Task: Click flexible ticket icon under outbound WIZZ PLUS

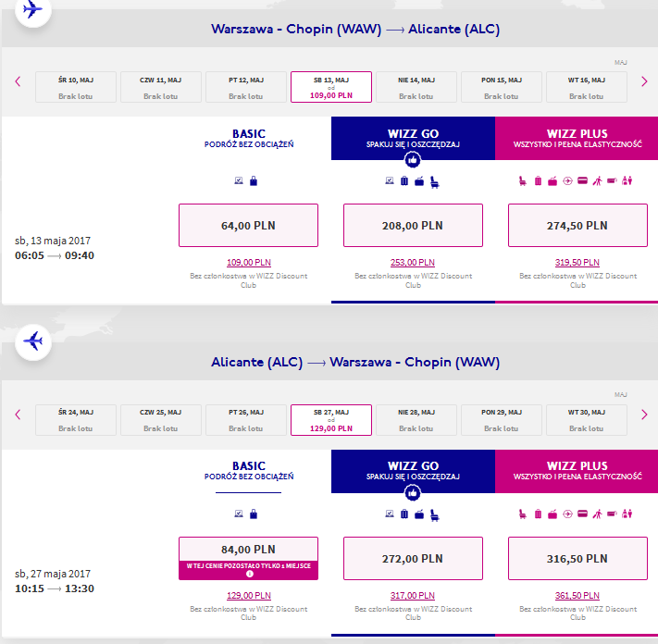Action: [x=613, y=180]
